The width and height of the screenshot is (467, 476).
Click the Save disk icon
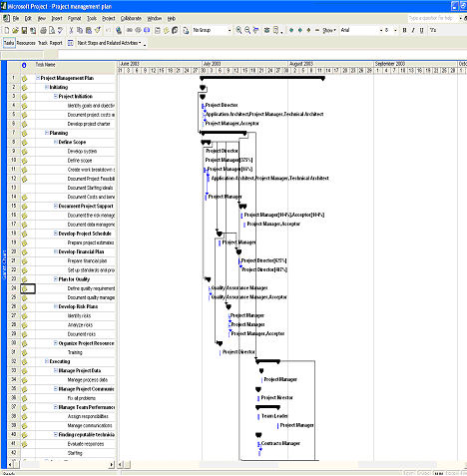(24, 30)
